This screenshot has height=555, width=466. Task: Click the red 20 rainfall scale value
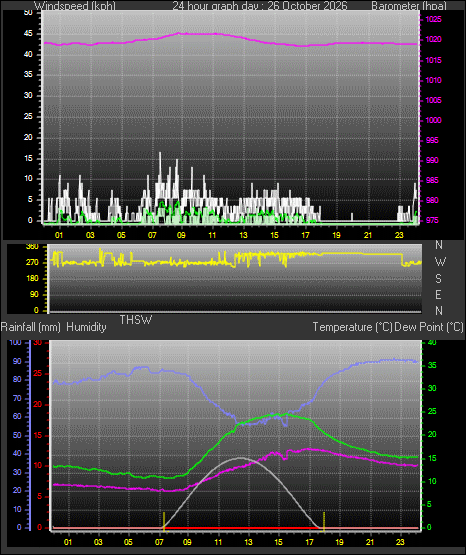click(x=38, y=405)
